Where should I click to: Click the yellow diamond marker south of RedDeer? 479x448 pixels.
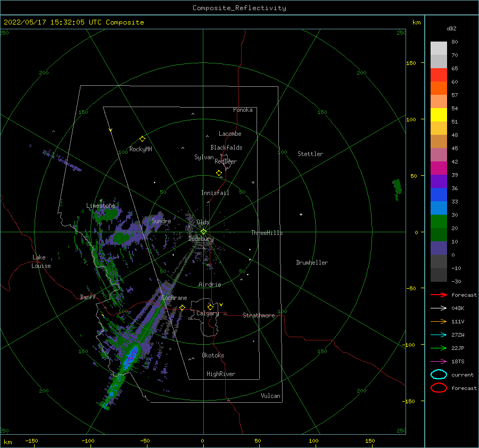tap(219, 173)
